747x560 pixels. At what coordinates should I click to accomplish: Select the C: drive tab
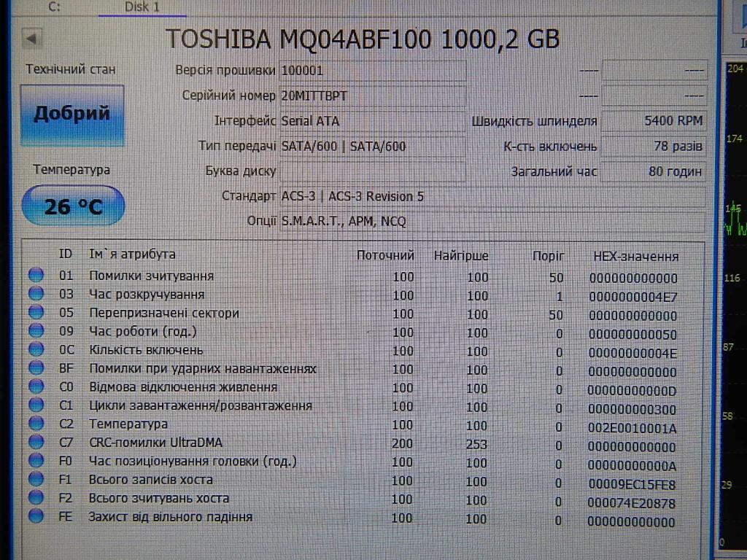54,7
